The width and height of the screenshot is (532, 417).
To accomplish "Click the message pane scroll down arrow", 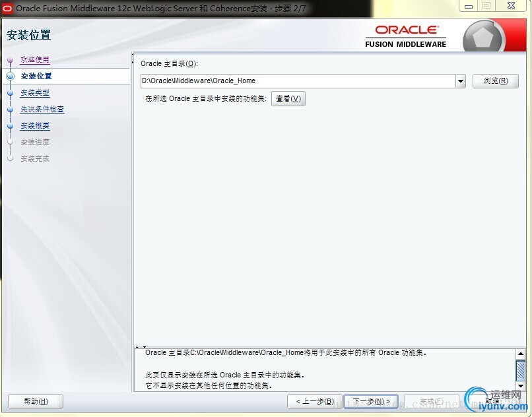I will (x=521, y=386).
